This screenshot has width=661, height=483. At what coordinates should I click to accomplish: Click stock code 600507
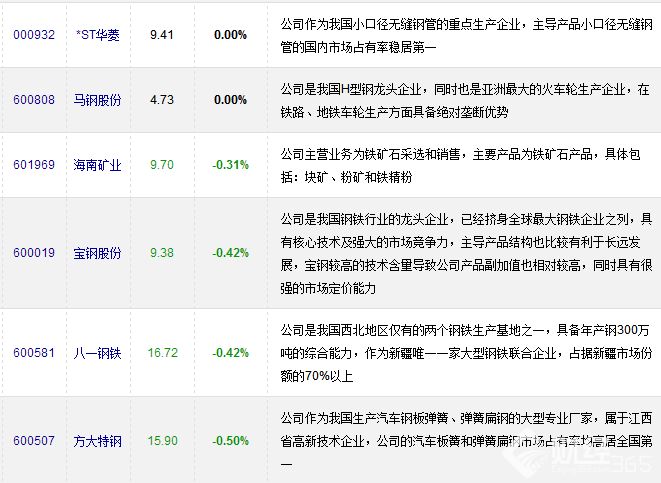coord(34,441)
